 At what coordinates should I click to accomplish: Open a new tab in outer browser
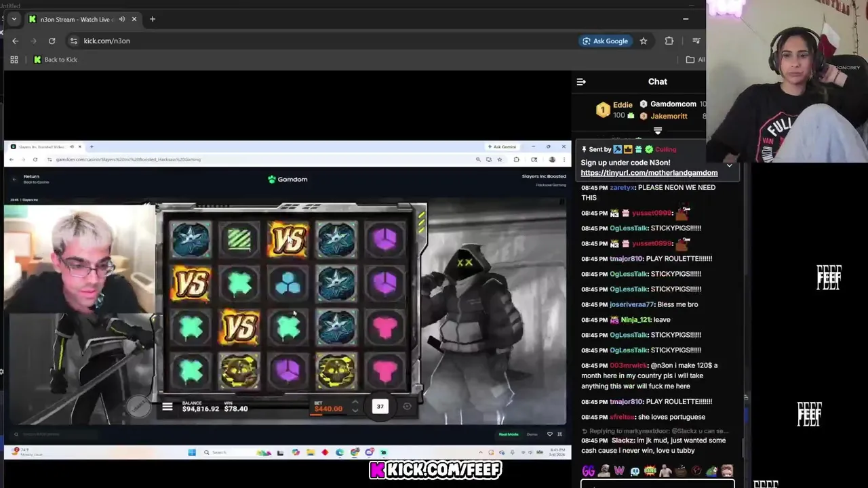tap(153, 19)
